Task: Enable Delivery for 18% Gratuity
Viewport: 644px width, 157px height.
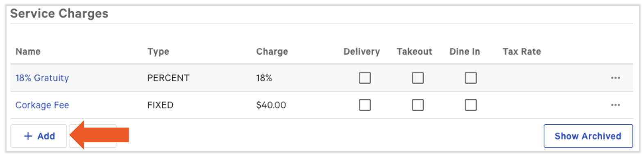Action: [365, 78]
